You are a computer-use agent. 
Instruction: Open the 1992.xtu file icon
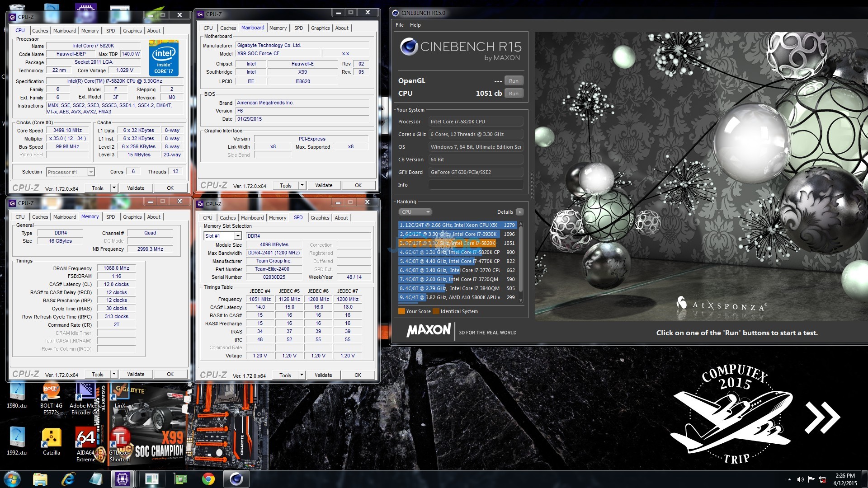pos(17,439)
